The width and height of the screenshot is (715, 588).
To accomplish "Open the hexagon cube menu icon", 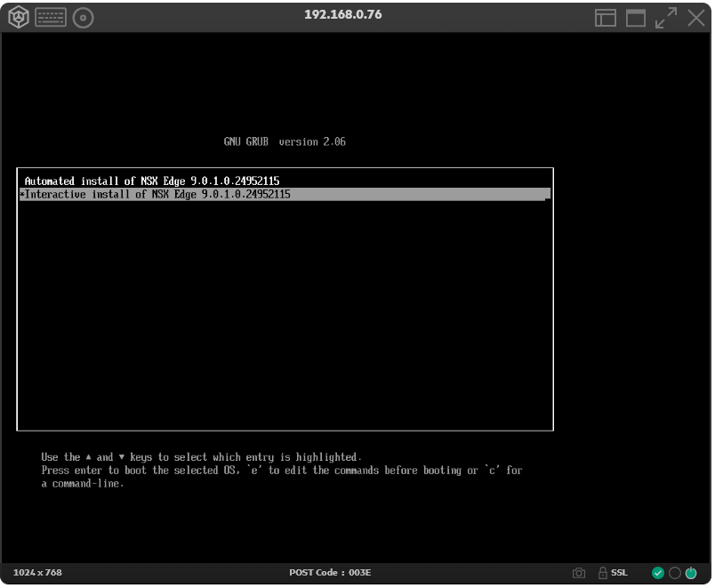I will [x=19, y=17].
